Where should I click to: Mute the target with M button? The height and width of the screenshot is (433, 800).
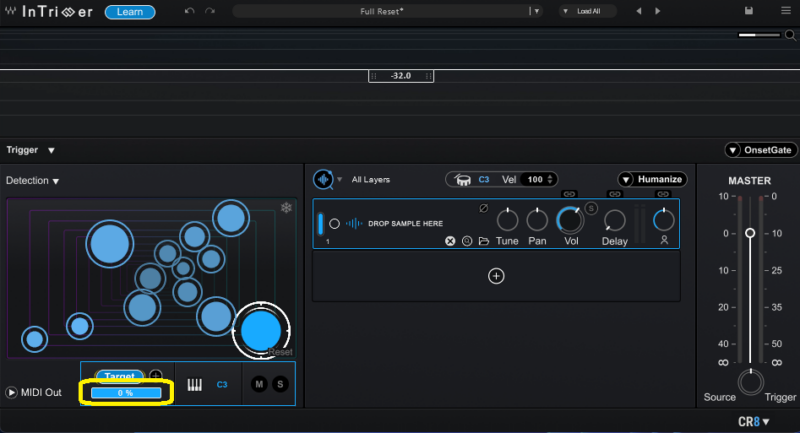pyautogui.click(x=259, y=384)
